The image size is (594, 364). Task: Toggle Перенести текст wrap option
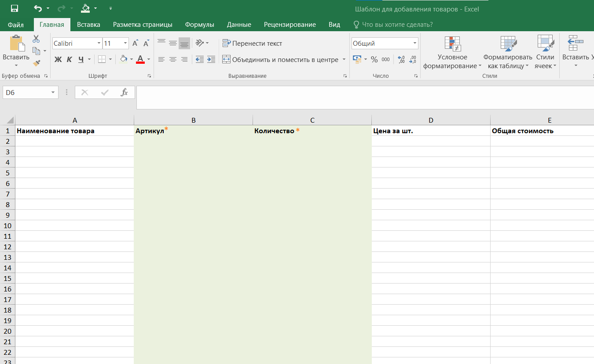pos(252,44)
